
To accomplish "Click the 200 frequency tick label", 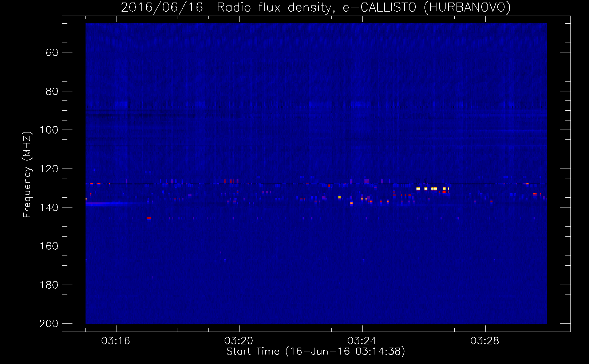I will [x=49, y=324].
